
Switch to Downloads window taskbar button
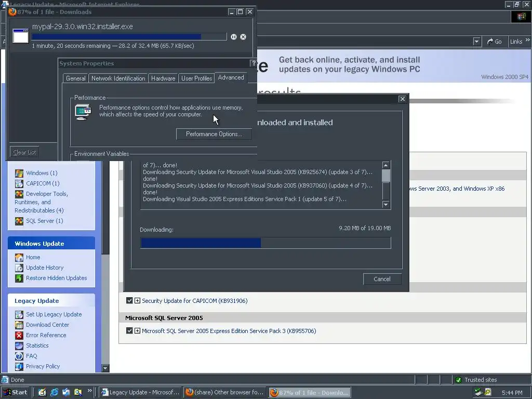(310, 393)
